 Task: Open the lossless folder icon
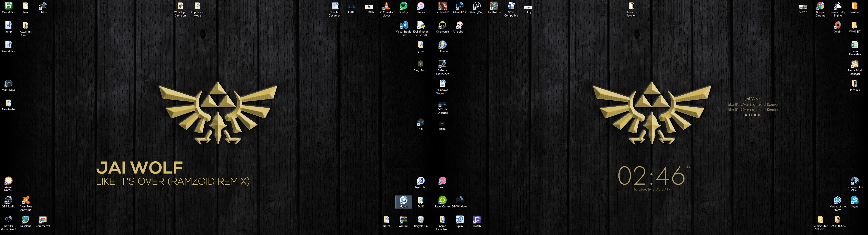pyautogui.click(x=854, y=8)
